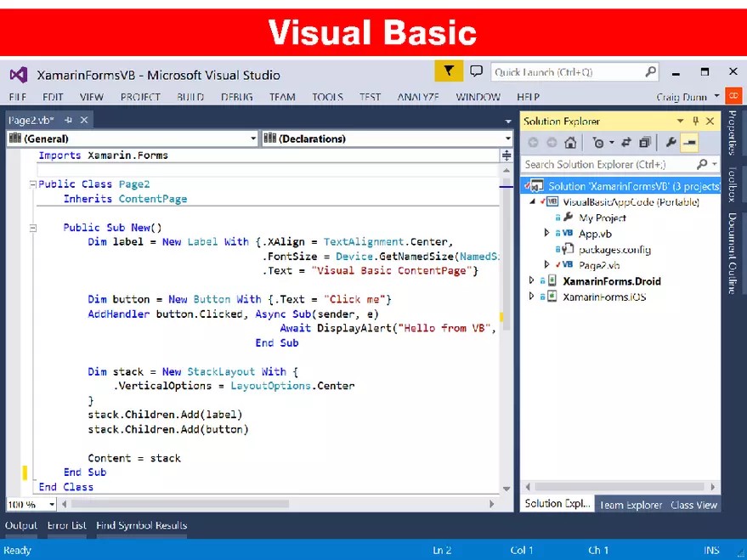Open the BUILD menu
This screenshot has height=560, width=747.
pos(190,97)
